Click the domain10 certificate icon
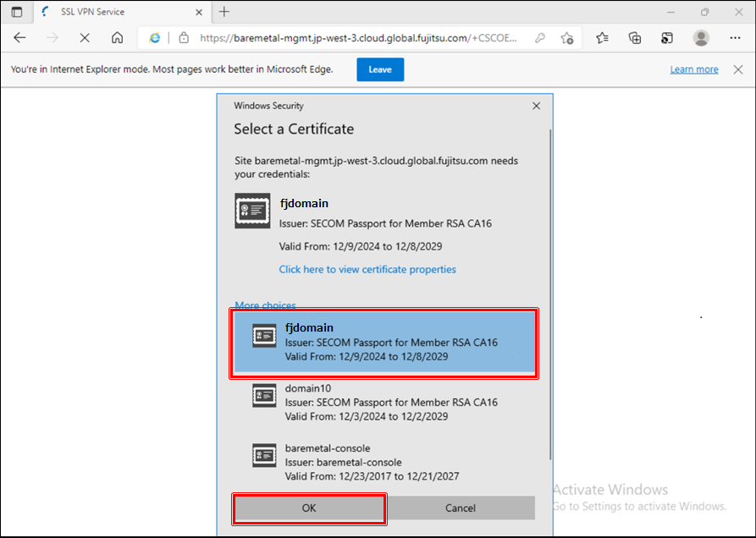The height and width of the screenshot is (538, 756). (x=264, y=395)
